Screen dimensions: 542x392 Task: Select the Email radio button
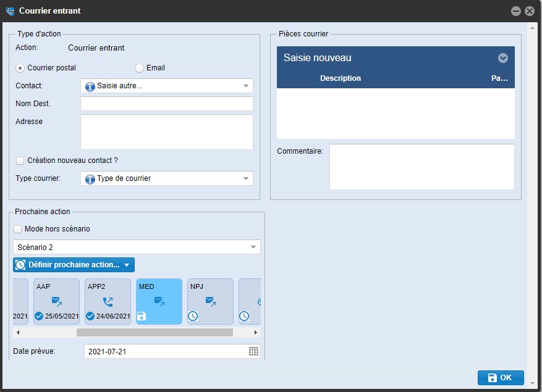[139, 68]
